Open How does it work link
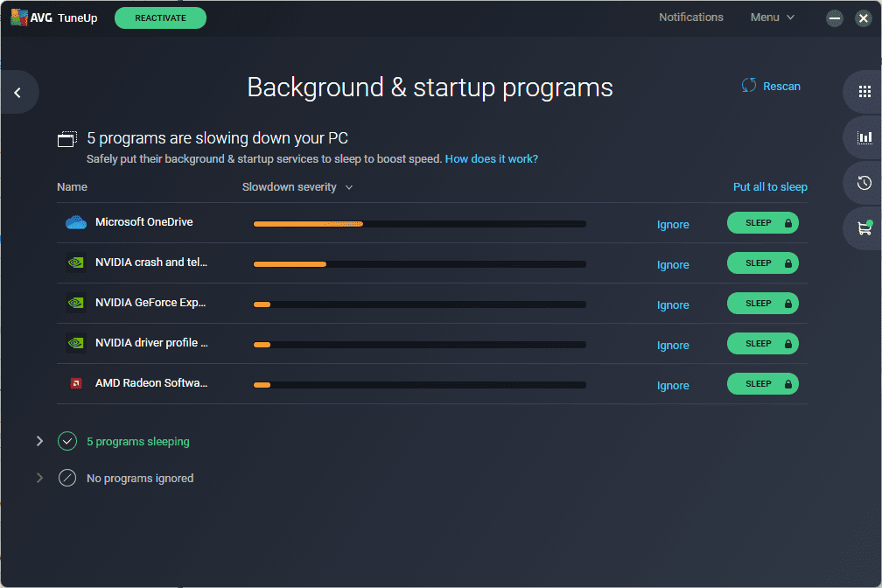This screenshot has height=588, width=882. point(491,158)
